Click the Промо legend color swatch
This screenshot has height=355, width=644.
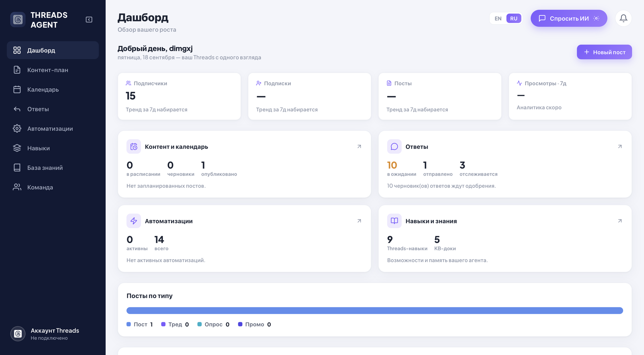(240, 324)
